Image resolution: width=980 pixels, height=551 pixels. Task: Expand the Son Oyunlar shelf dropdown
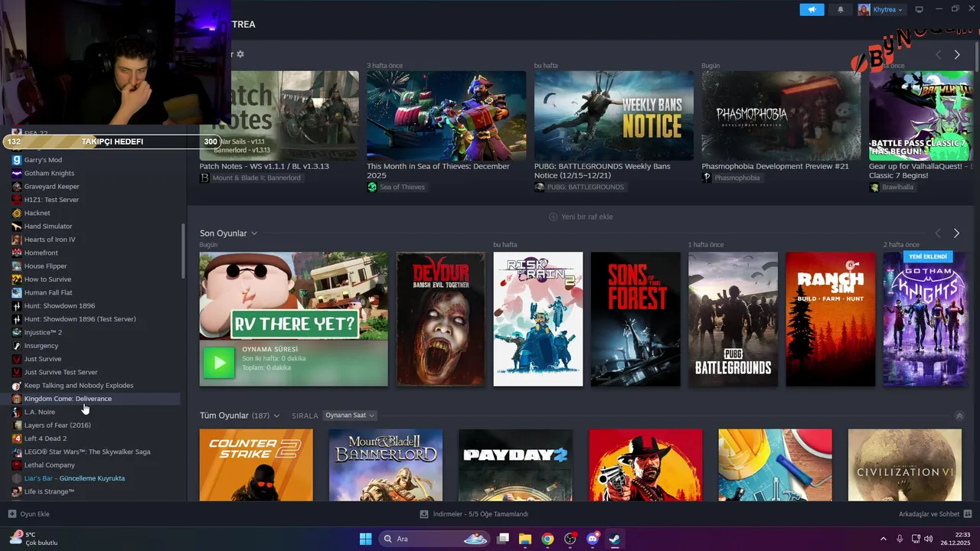(254, 233)
